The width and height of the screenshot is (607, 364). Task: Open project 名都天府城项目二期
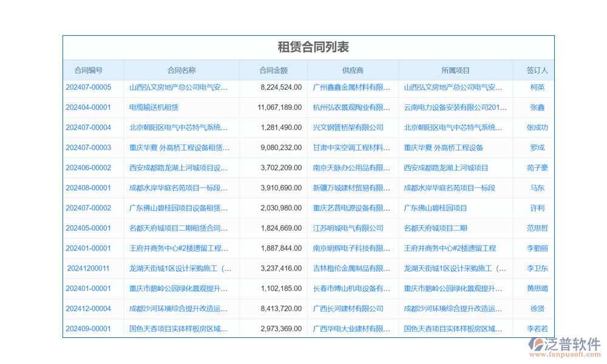pyautogui.click(x=435, y=228)
